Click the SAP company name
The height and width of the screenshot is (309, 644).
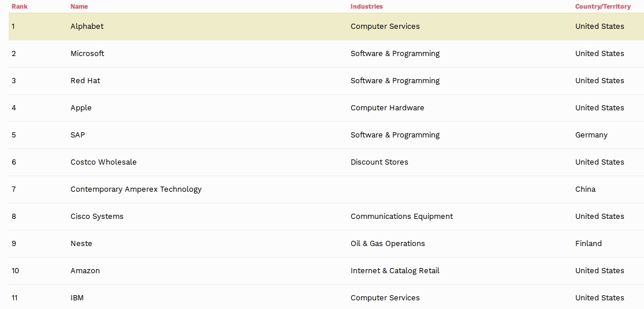pos(77,135)
